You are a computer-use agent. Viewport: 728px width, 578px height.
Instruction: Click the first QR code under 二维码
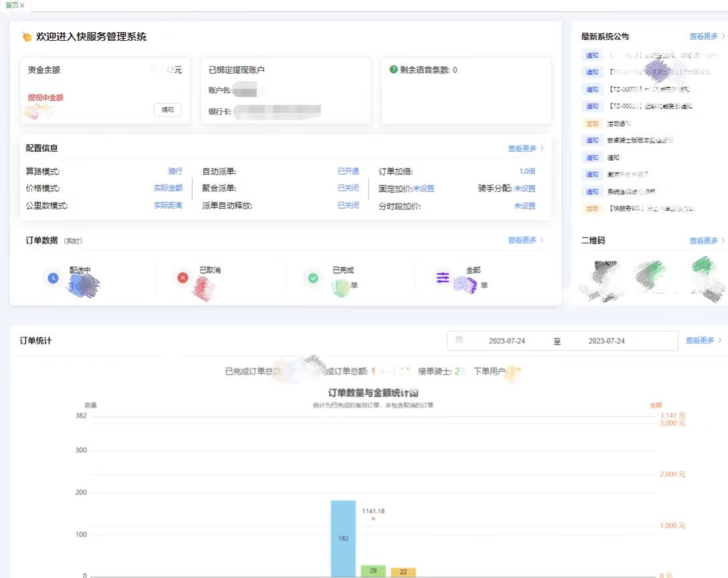(x=601, y=278)
